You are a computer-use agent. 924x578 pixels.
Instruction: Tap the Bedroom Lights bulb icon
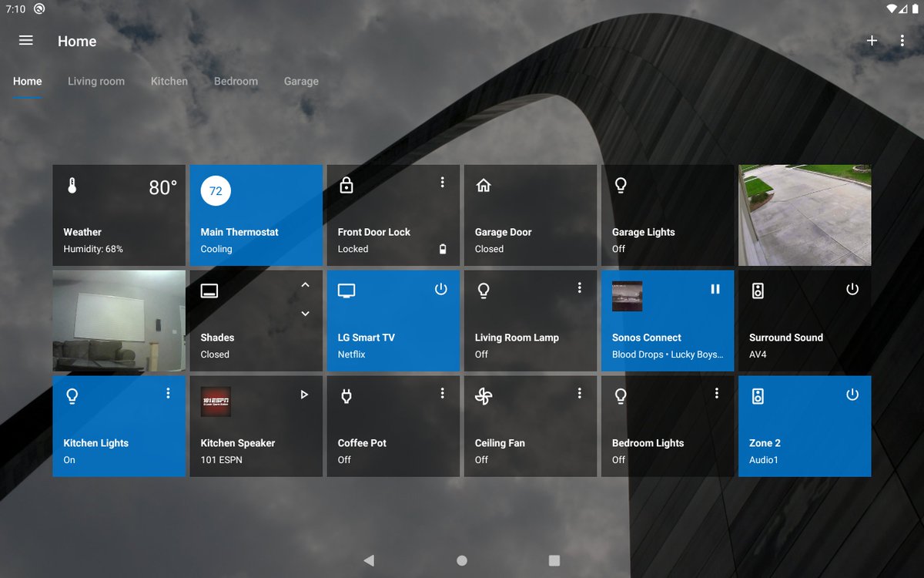[x=621, y=396]
